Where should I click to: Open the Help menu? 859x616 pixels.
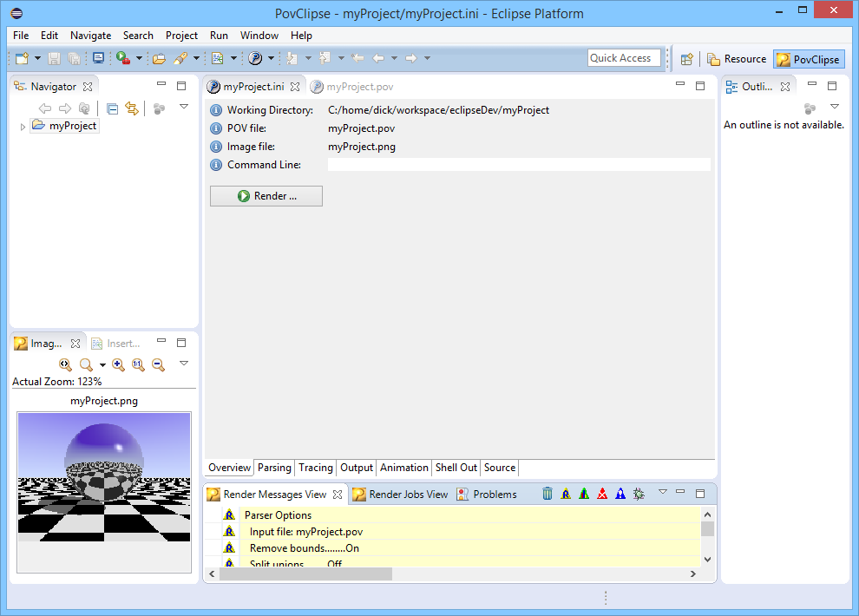(x=301, y=36)
